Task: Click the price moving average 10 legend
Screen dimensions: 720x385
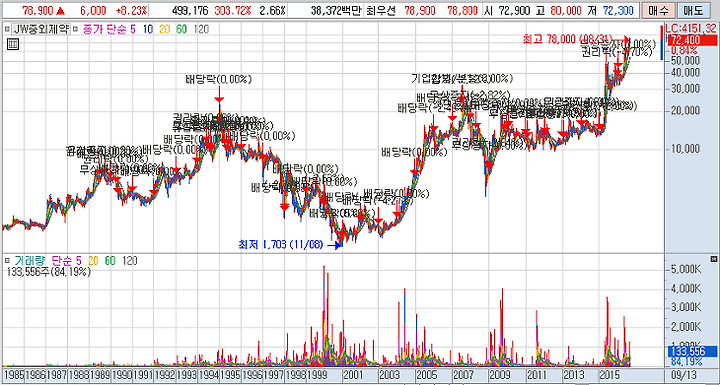Action: (147, 30)
